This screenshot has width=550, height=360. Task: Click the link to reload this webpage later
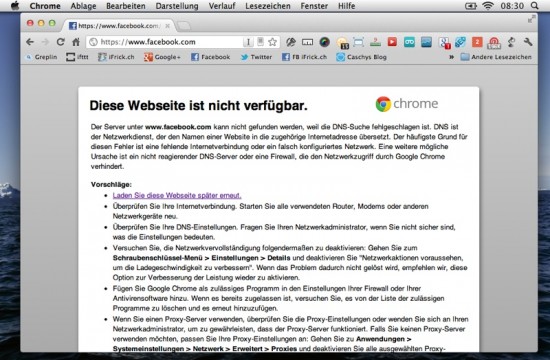pyautogui.click(x=177, y=195)
